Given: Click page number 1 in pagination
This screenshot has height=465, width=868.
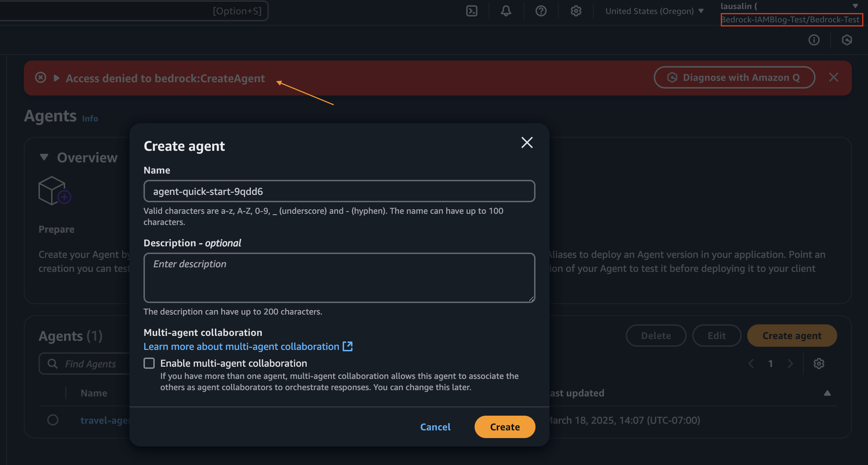Looking at the screenshot, I should click(770, 364).
